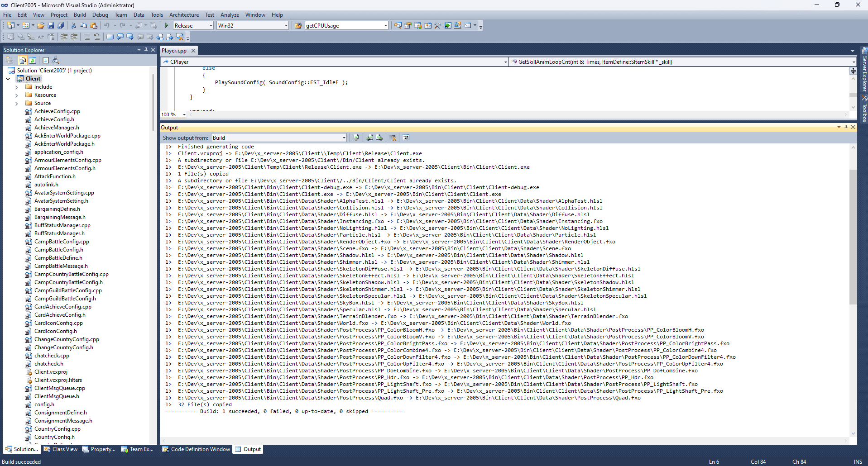This screenshot has width=868, height=466.
Task: Select the Player.cpp editor tab
Action: [174, 51]
